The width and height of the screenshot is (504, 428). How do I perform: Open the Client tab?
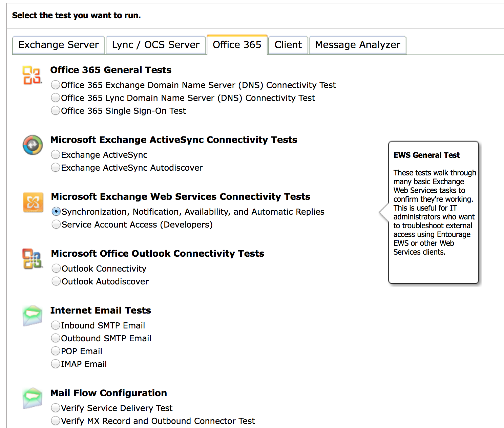[288, 45]
